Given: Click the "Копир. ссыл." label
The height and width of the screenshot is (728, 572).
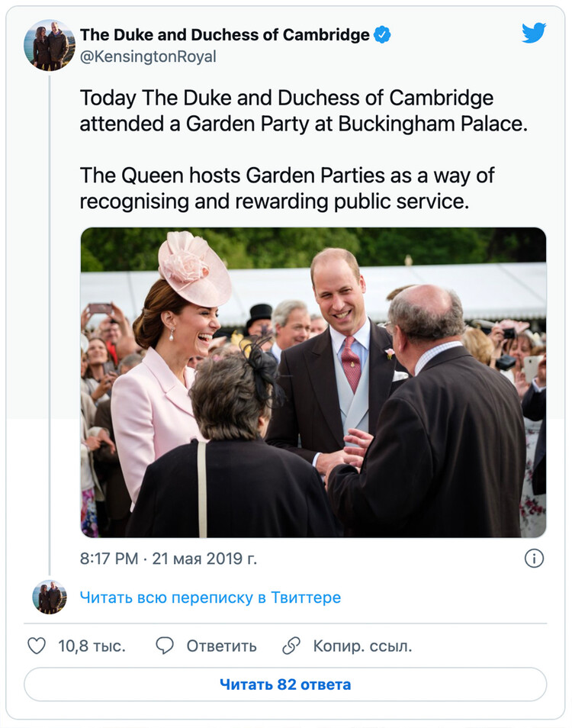Looking at the screenshot, I should tap(362, 646).
